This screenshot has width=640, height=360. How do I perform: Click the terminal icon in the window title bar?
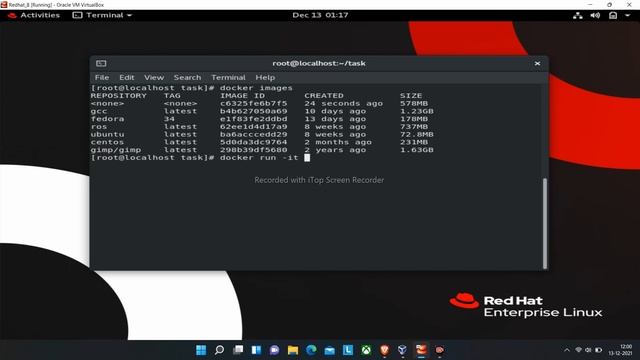click(101, 63)
